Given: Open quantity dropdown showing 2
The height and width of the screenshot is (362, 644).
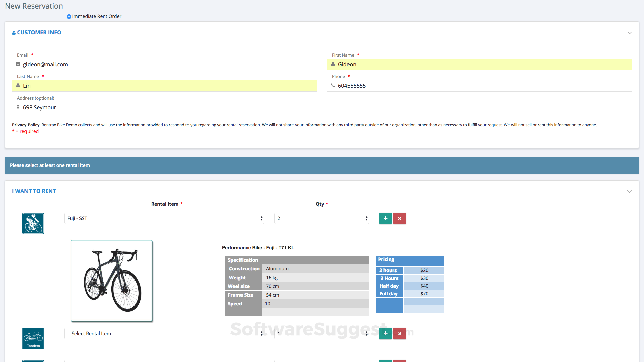Looking at the screenshot, I should pyautogui.click(x=321, y=218).
